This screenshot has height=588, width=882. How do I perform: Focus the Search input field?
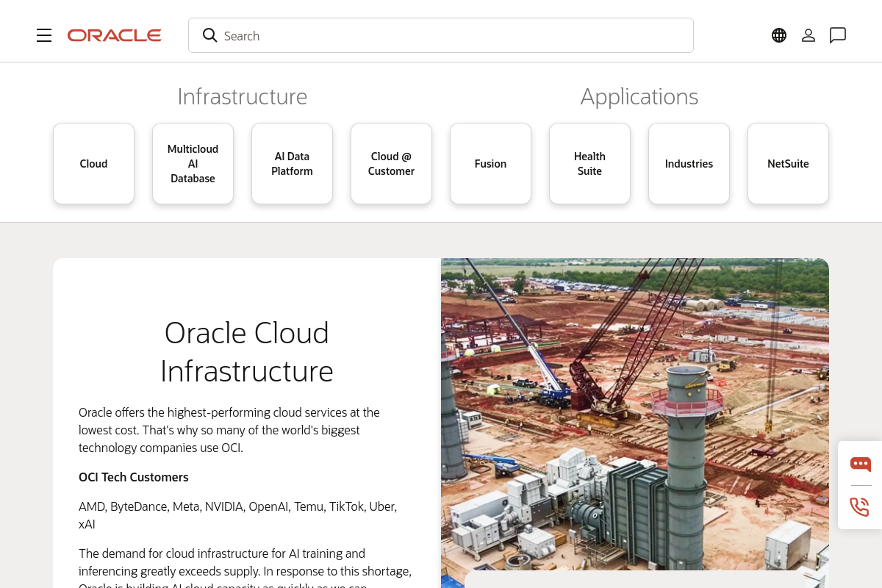(x=441, y=35)
